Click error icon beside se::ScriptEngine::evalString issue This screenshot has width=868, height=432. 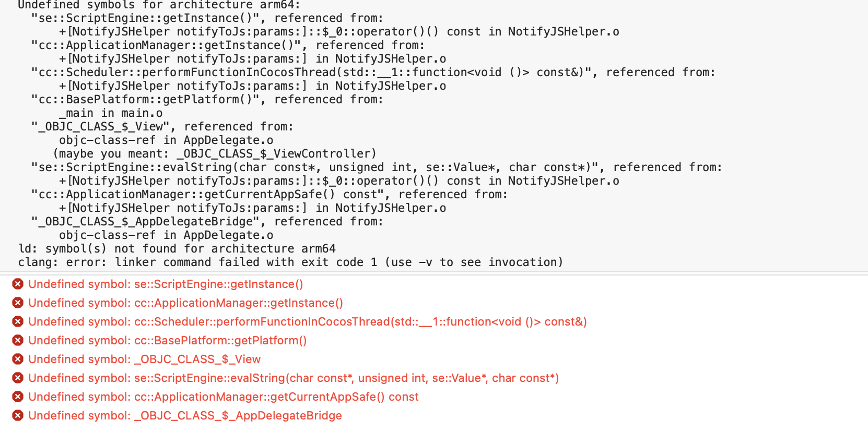18,378
